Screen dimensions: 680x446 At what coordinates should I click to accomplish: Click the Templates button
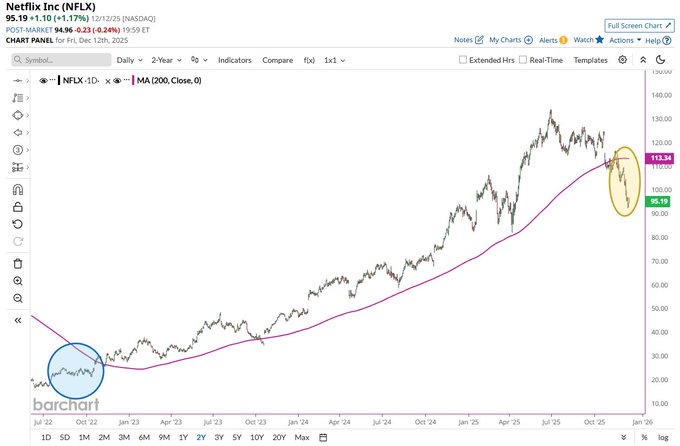point(591,60)
